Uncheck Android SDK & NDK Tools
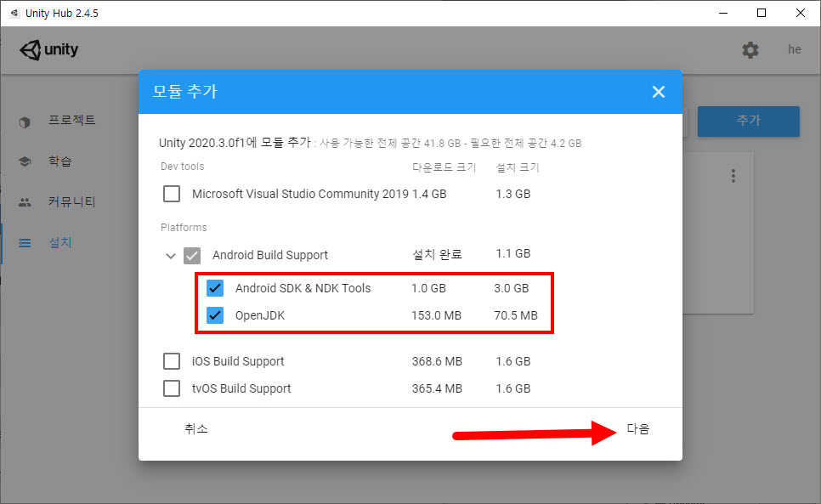Screen dimensions: 821x504 click(x=215, y=288)
